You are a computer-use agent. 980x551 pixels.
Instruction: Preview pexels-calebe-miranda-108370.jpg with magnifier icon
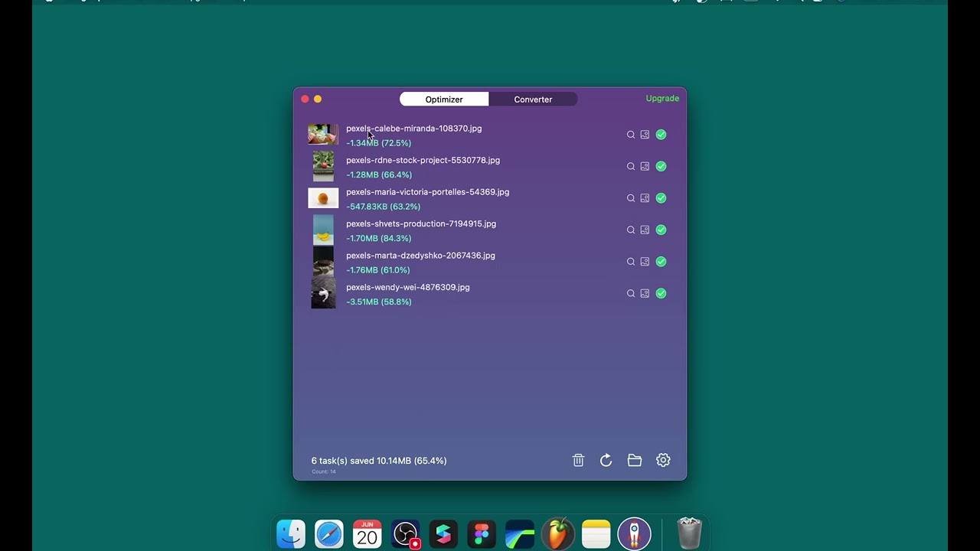tap(631, 135)
